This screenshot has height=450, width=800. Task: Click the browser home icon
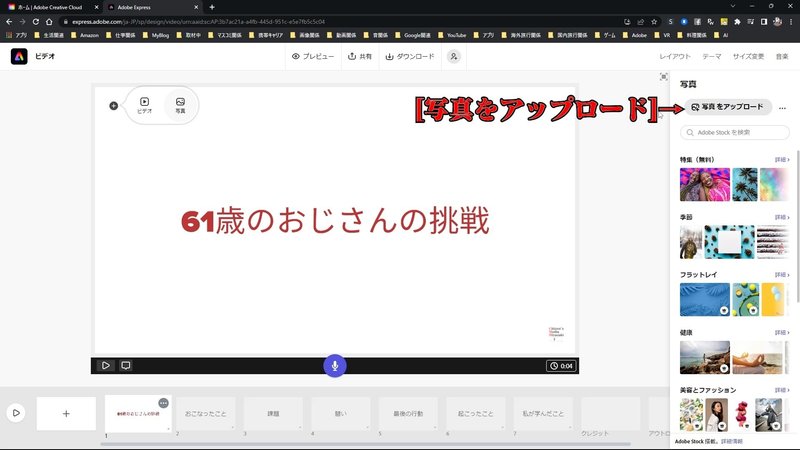coord(49,21)
